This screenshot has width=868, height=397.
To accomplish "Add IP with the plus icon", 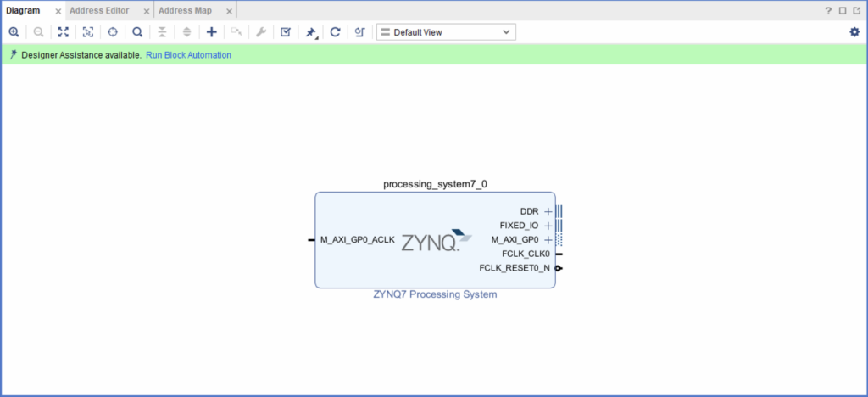I will point(212,32).
